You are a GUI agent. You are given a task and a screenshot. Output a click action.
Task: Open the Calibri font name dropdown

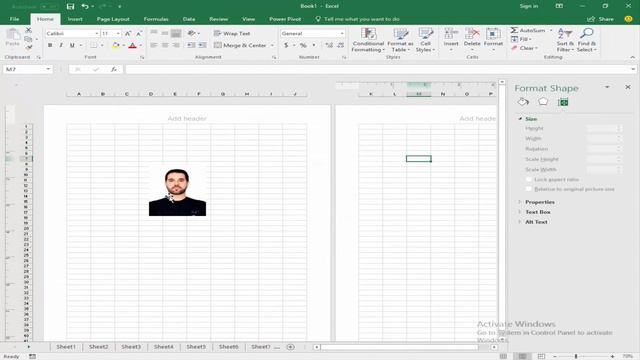pos(97,33)
